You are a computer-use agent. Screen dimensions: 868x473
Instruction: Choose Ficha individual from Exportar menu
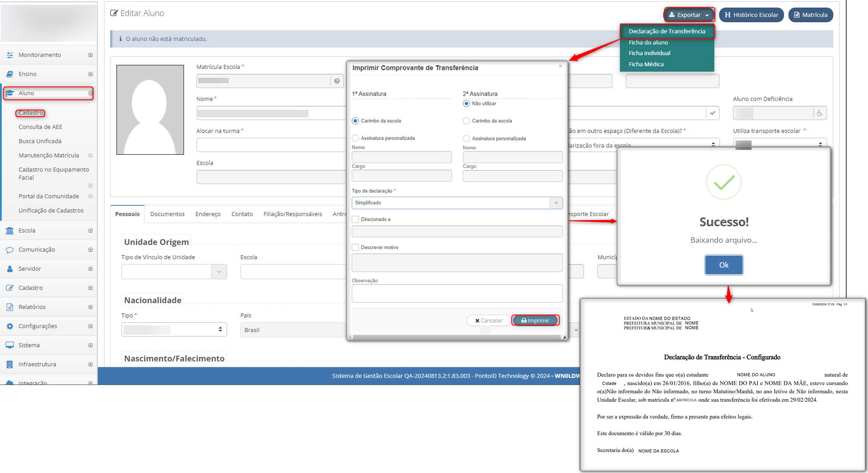[x=649, y=53]
